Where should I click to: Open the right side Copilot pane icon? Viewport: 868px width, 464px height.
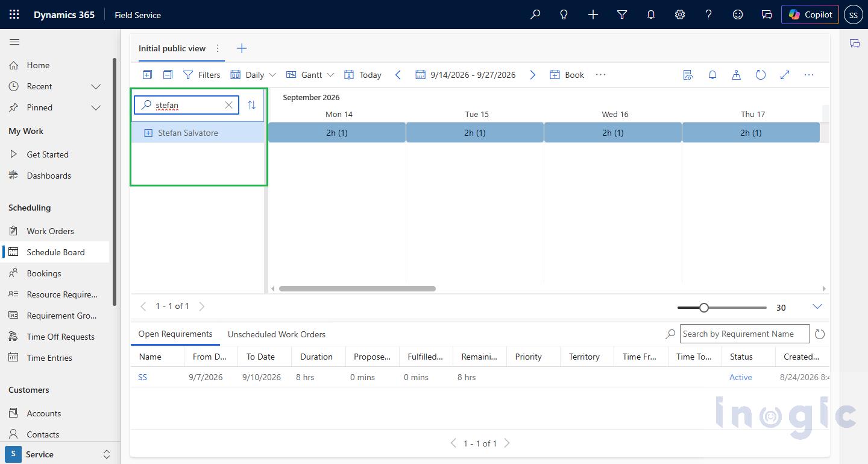pos(854,43)
